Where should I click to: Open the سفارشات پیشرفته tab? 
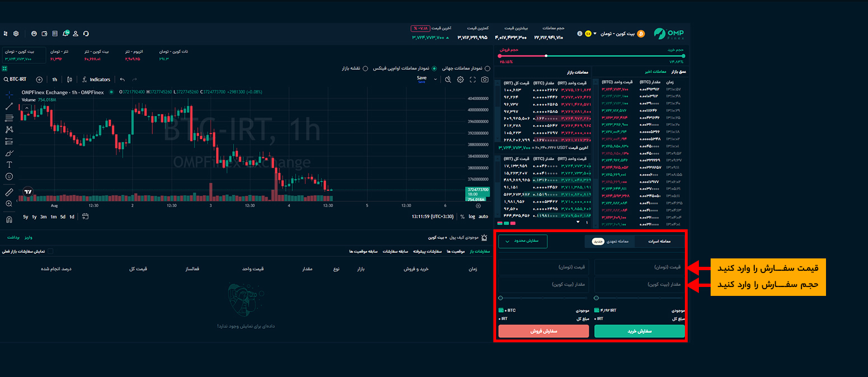pos(428,251)
